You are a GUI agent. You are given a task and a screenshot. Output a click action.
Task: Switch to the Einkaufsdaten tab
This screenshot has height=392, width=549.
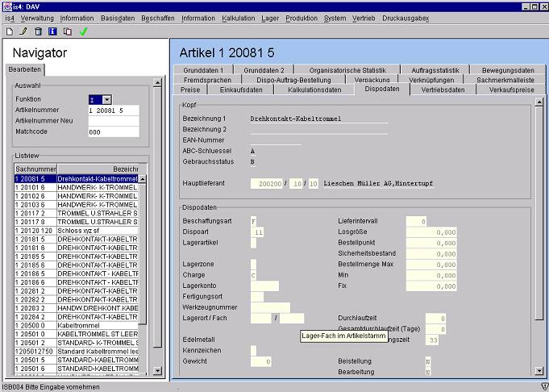(241, 90)
